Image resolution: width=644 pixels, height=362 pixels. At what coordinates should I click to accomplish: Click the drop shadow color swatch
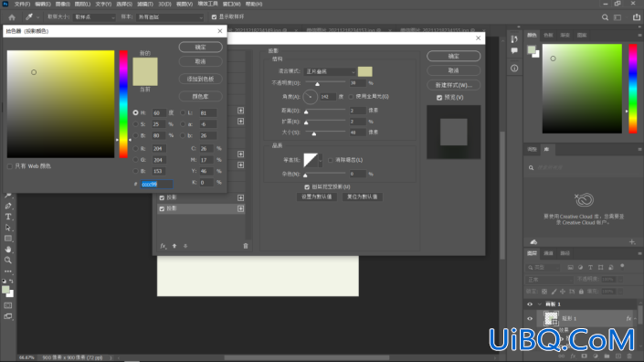[x=364, y=71]
